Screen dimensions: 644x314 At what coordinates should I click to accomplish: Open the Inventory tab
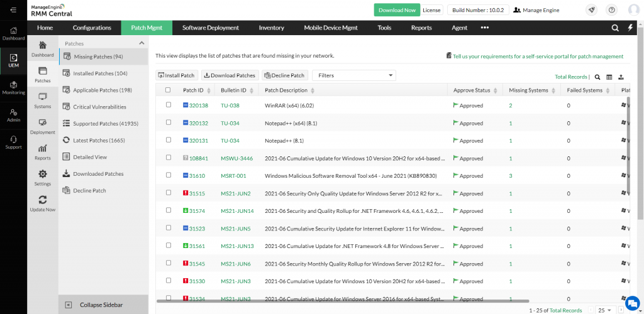click(x=272, y=28)
